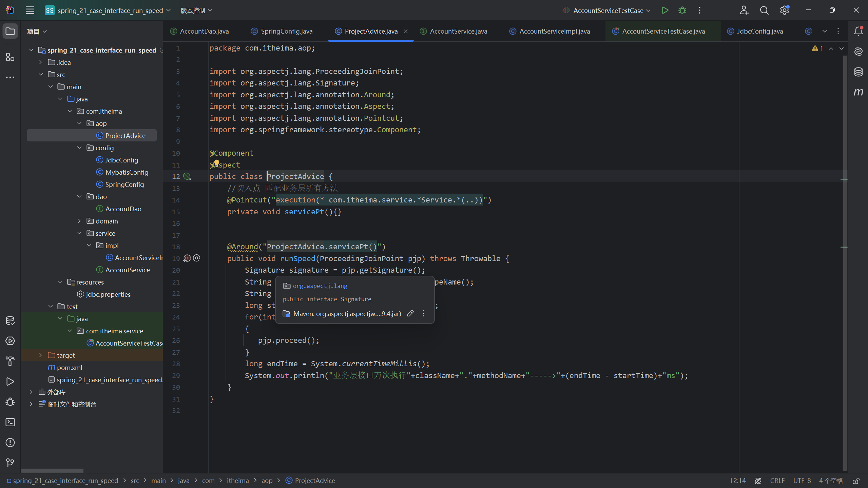Collapse the config package

click(79, 148)
